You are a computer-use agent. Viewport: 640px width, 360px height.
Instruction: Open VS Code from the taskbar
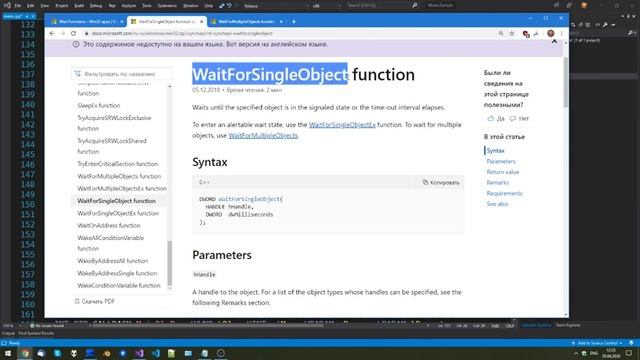156,353
